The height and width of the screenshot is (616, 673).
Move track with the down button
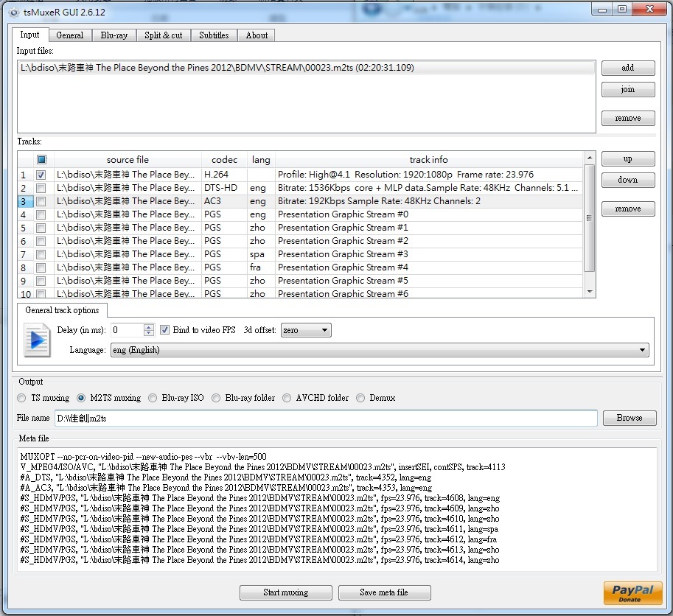[628, 180]
